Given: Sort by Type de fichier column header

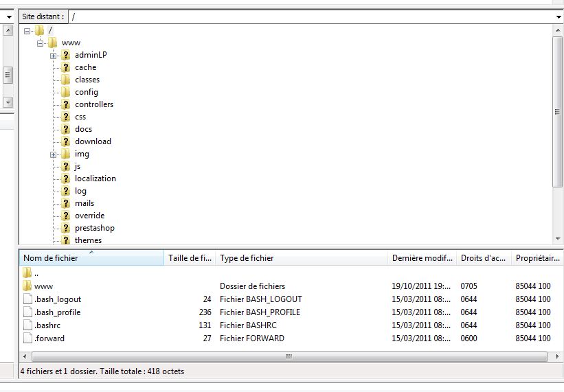Looking at the screenshot, I should click(x=302, y=258).
